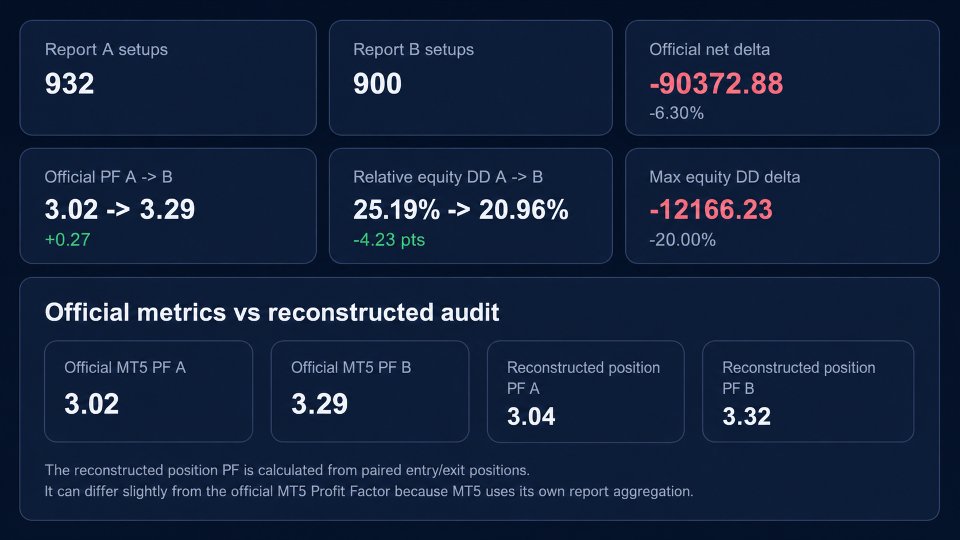Select the -6.30% percentage under net delta
The width and height of the screenshot is (960, 540).
point(677,113)
